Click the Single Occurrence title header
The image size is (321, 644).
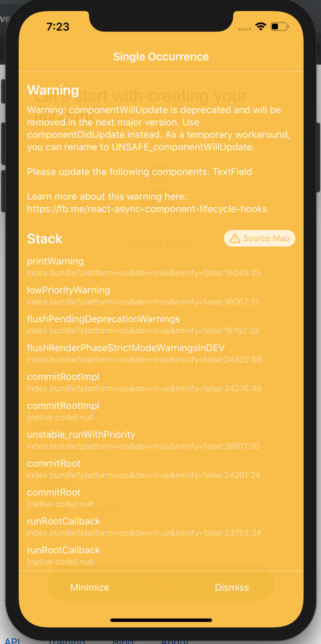tap(160, 56)
